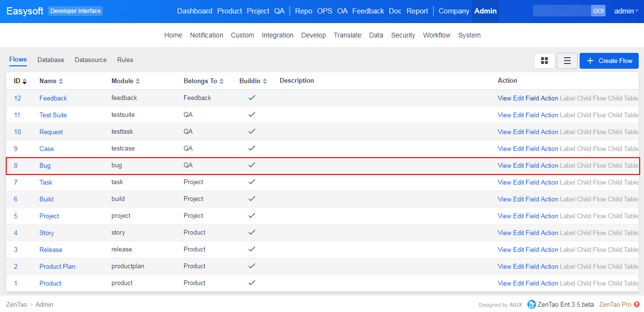Click the ZenTao logo icon in footer
Viewport: 644px width, 312px height.
coord(532,304)
